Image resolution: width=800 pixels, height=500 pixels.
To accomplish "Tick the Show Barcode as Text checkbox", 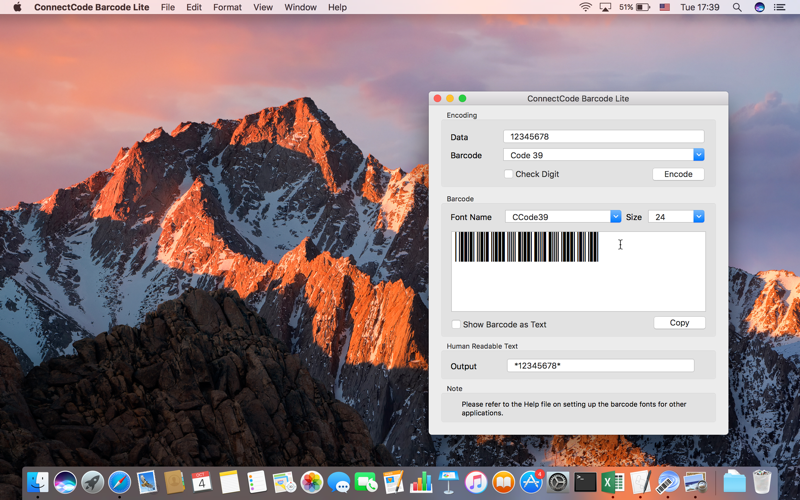I will pos(456,324).
